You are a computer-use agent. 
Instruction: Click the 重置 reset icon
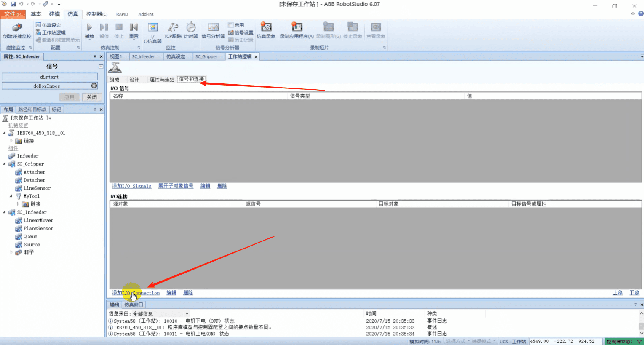(134, 27)
